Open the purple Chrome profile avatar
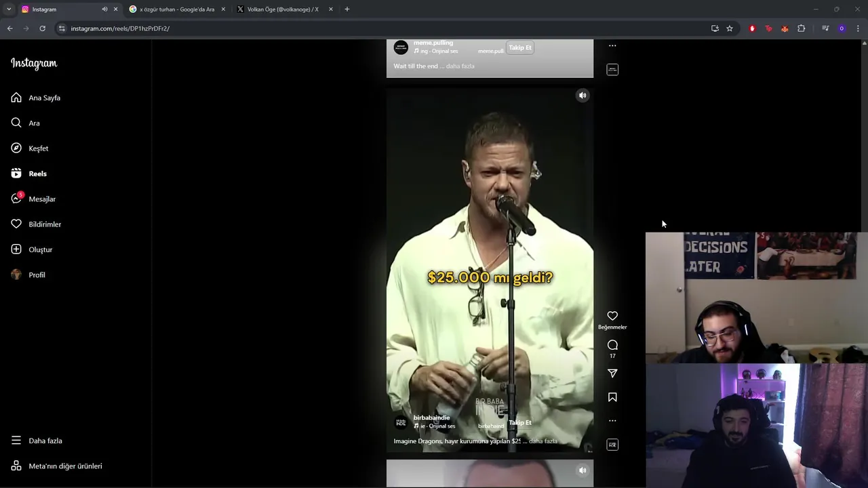The width and height of the screenshot is (868, 488). 842,28
